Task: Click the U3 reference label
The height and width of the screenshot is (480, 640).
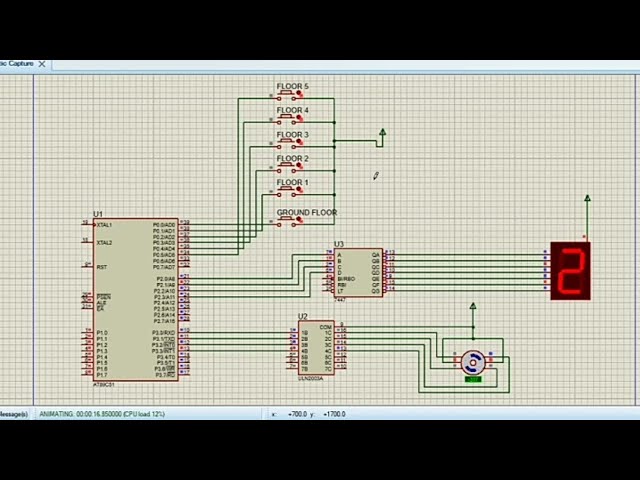Action: click(339, 244)
